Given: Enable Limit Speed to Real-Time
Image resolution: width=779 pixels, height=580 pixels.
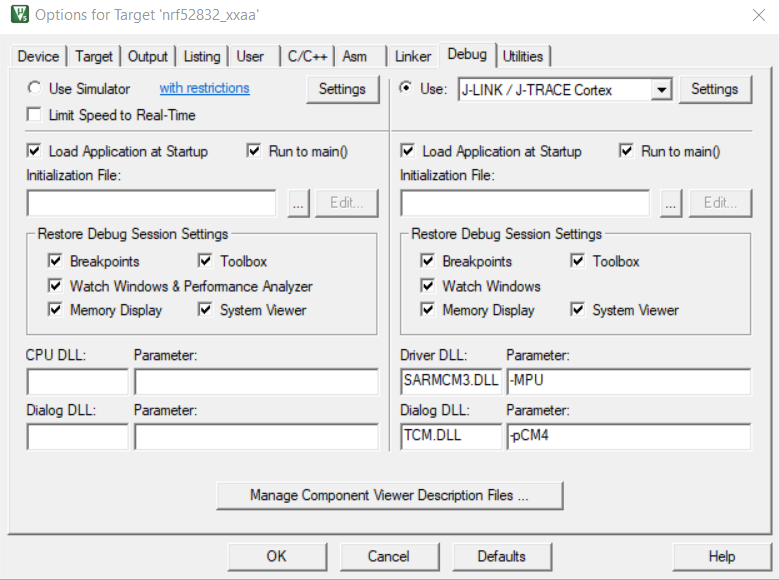Looking at the screenshot, I should 34,115.
